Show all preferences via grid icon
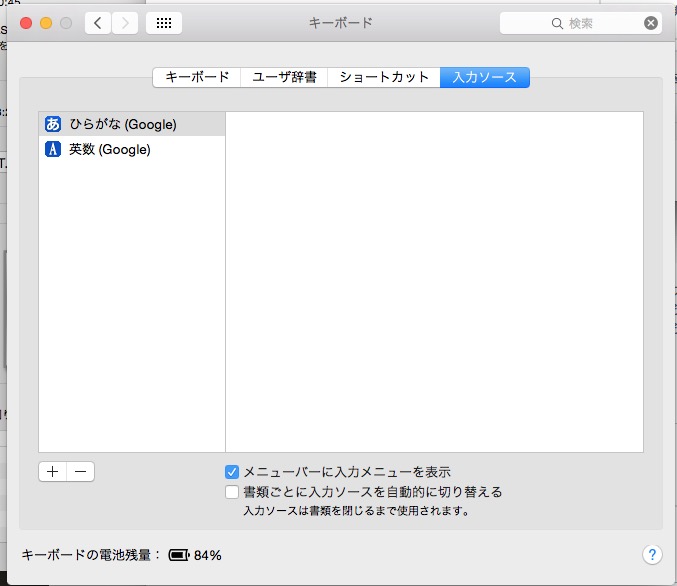The height and width of the screenshot is (586, 677). click(x=164, y=23)
